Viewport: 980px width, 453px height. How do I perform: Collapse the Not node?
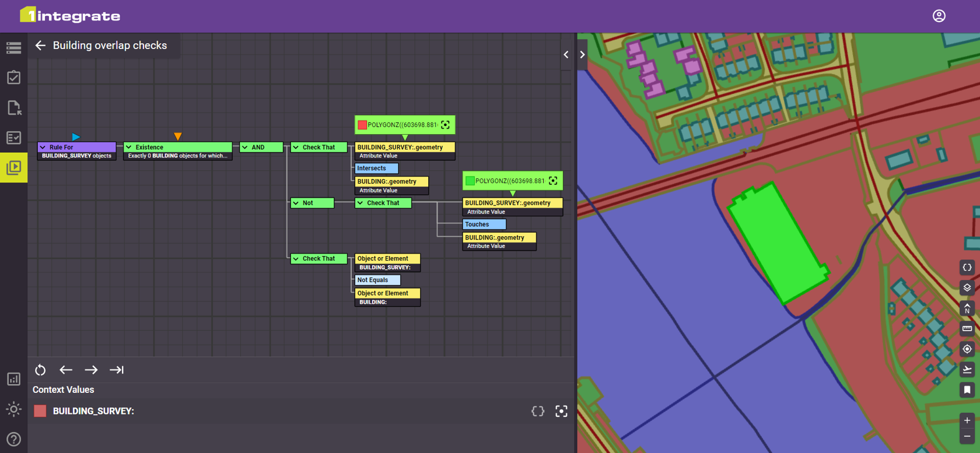tap(296, 203)
